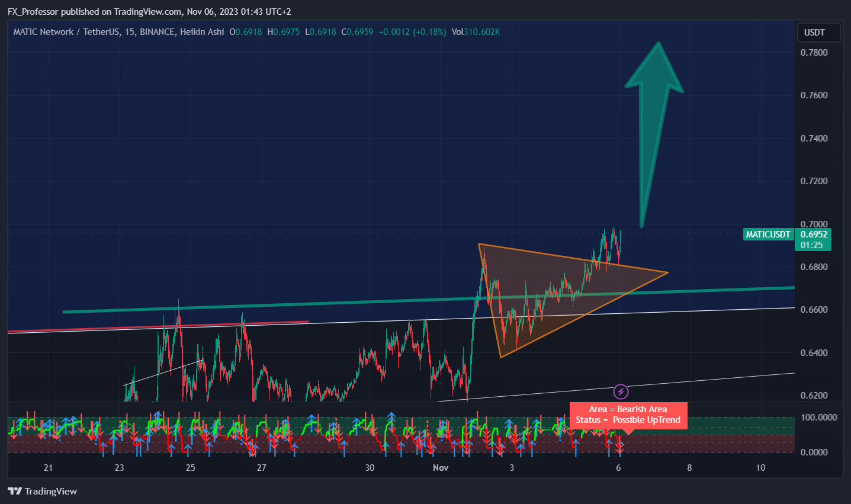The height and width of the screenshot is (504, 851).
Task: Click the 0.7200 price axis label
Action: tap(814, 181)
